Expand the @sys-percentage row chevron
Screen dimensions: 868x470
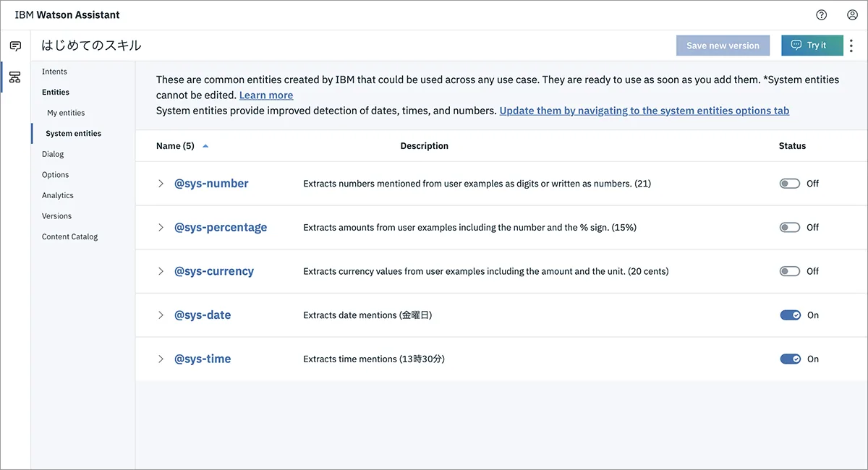(x=161, y=227)
